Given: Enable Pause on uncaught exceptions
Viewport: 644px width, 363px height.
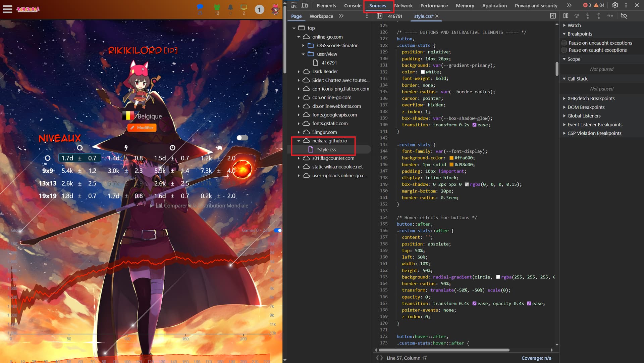Looking at the screenshot, I should pyautogui.click(x=564, y=43).
